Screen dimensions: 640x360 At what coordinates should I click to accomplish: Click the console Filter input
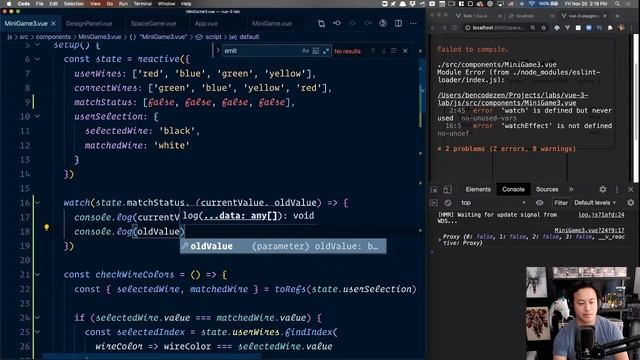561,203
